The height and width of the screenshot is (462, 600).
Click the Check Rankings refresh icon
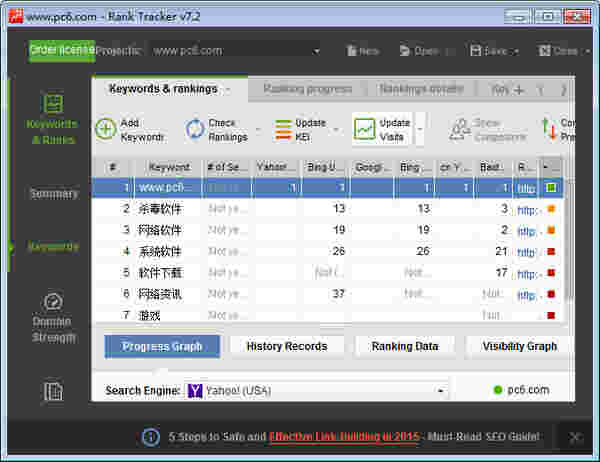[x=195, y=129]
